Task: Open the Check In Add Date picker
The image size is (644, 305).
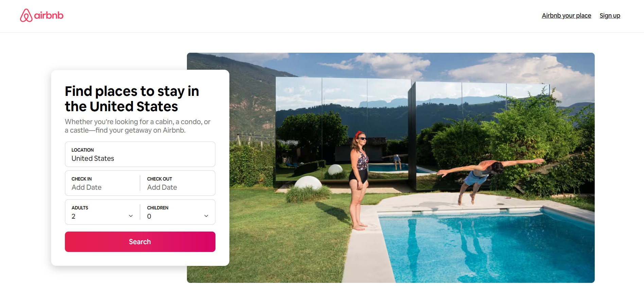Action: click(x=102, y=183)
